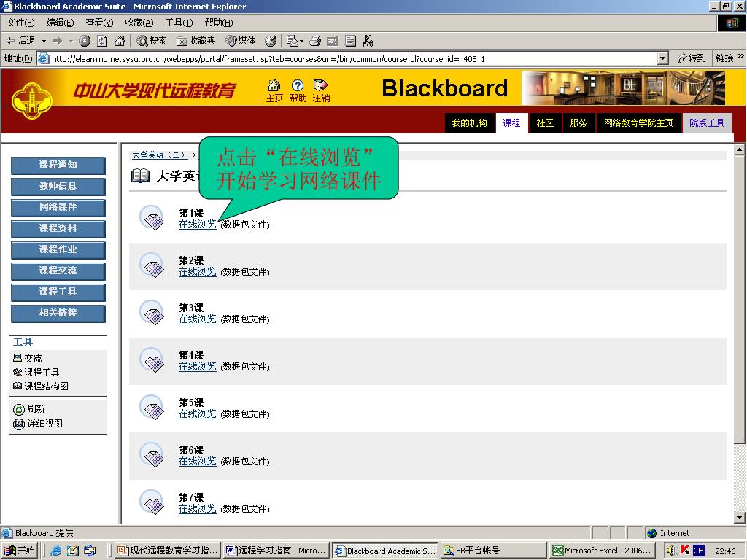The image size is (747, 560).
Task: Click the 刷新 refresh menu icon
Action: click(18, 409)
